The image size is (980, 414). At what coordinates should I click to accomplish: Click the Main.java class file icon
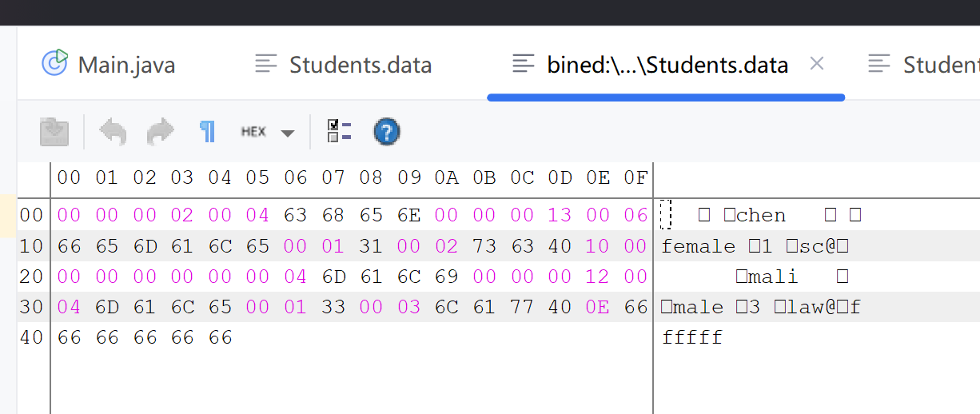[x=54, y=63]
